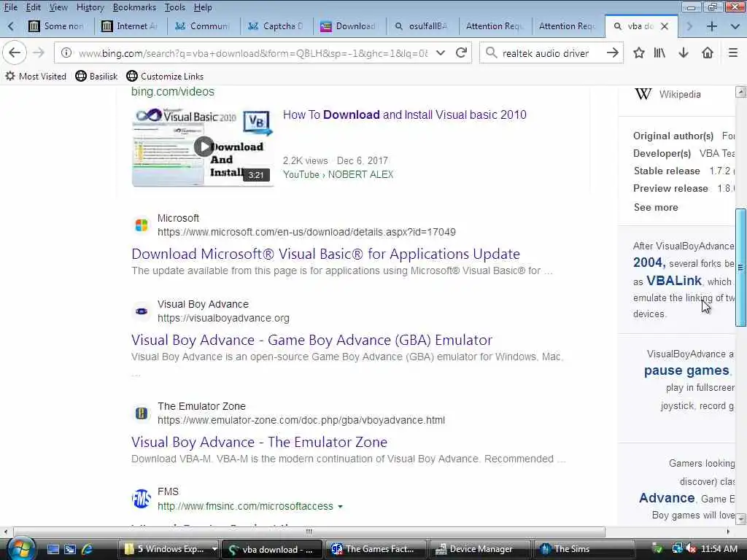Open the File menu
This screenshot has width=747, height=560.
[10, 7]
